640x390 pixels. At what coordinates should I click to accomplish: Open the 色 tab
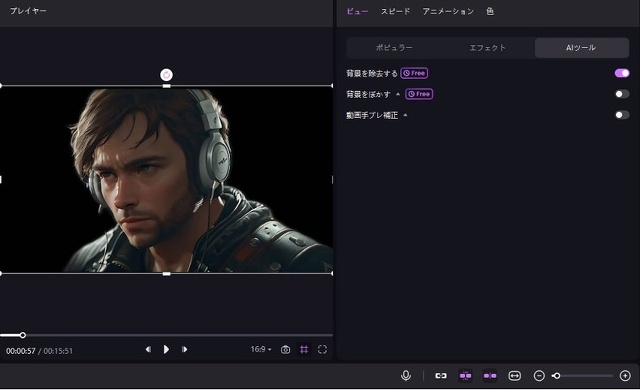click(x=490, y=11)
